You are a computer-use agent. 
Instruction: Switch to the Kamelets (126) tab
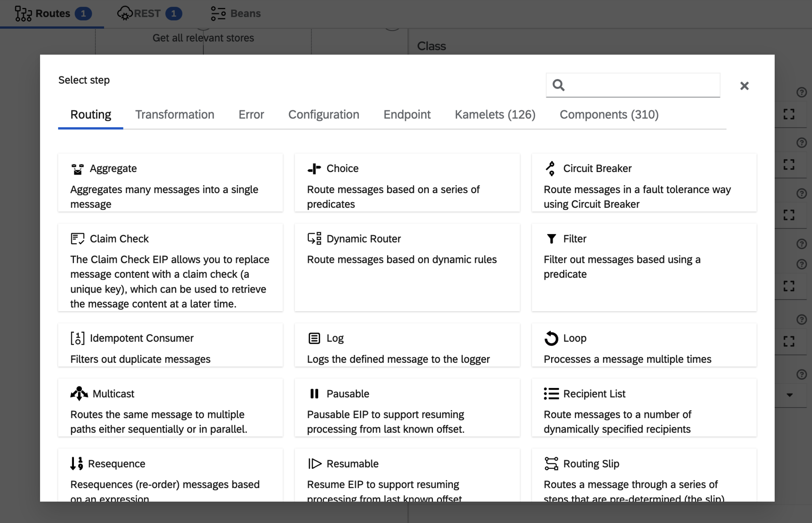pos(495,115)
